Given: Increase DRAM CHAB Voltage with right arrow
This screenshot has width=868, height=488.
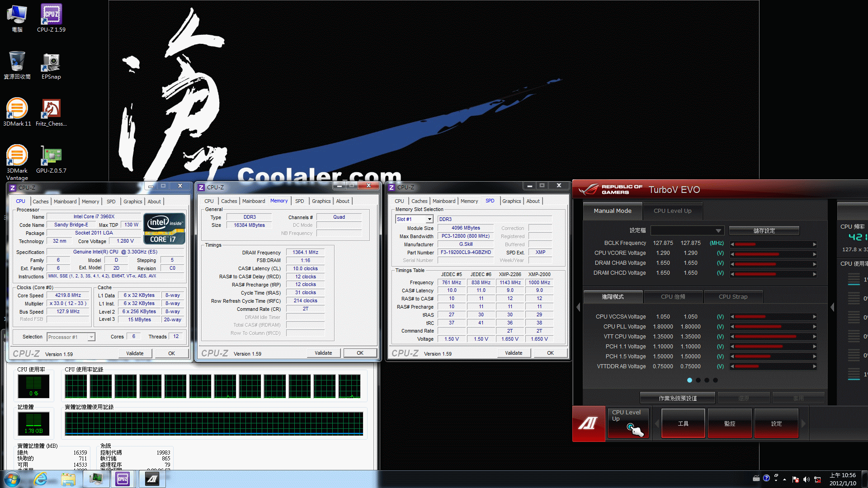Looking at the screenshot, I should point(815,264).
